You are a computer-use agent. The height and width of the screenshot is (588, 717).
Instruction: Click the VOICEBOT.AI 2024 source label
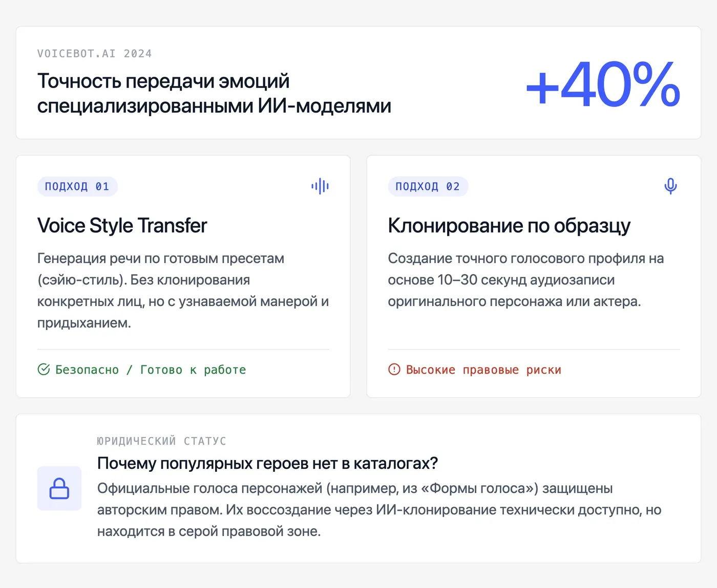pos(95,54)
